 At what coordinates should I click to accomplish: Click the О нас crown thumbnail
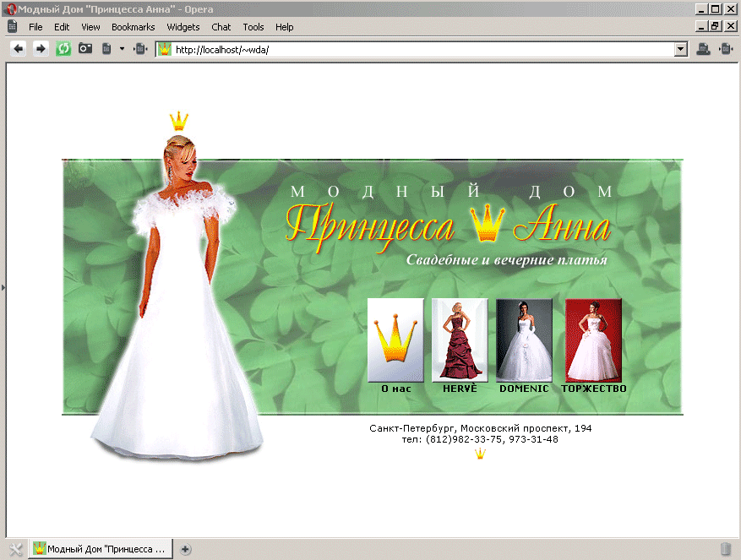[x=395, y=340]
